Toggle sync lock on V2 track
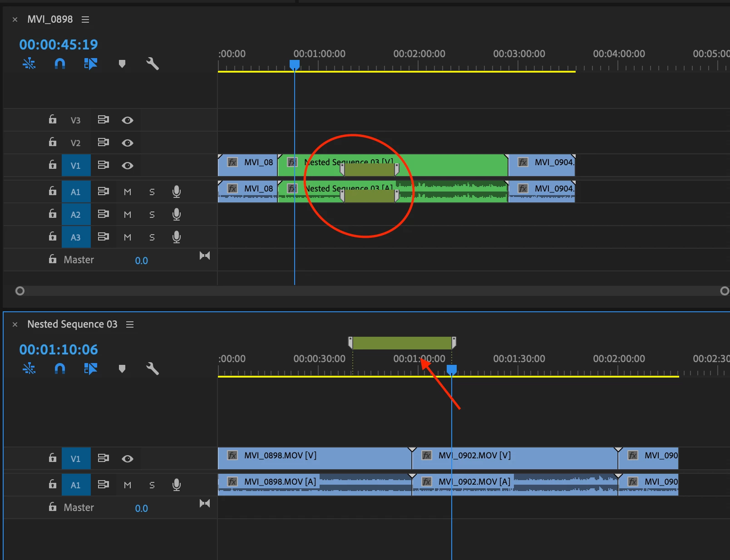The width and height of the screenshot is (730, 560). click(x=104, y=142)
